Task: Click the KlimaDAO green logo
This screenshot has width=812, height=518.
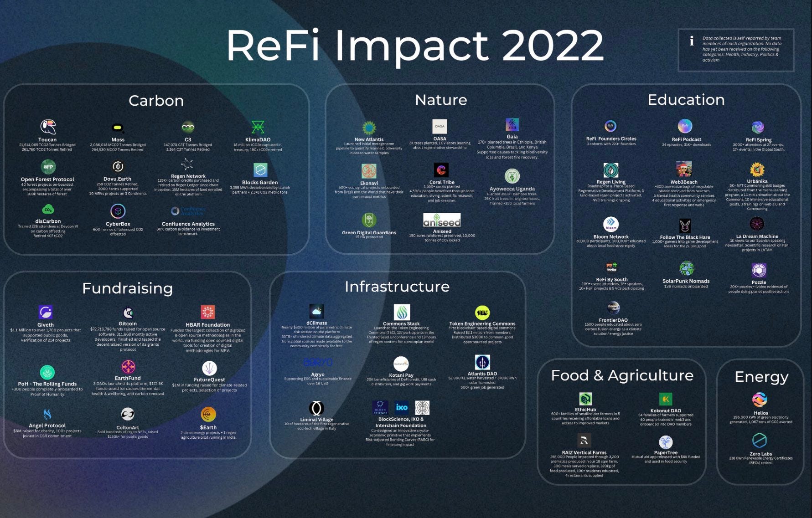Action: point(258,127)
